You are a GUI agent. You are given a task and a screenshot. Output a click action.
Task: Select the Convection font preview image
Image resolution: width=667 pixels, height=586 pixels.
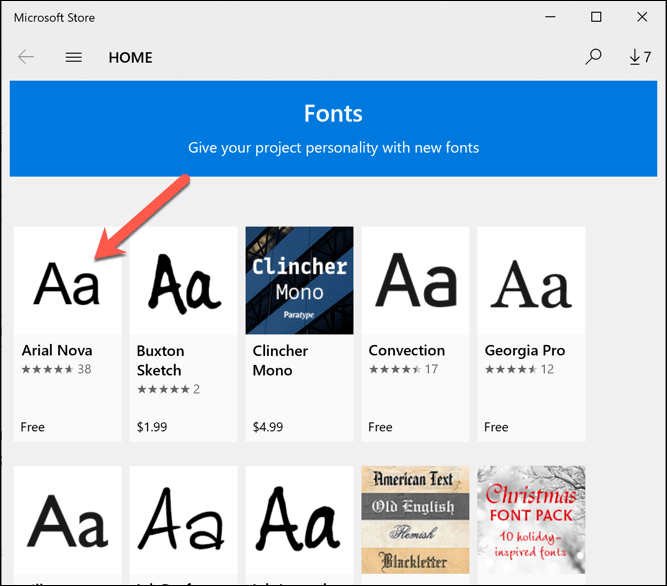[x=415, y=280]
